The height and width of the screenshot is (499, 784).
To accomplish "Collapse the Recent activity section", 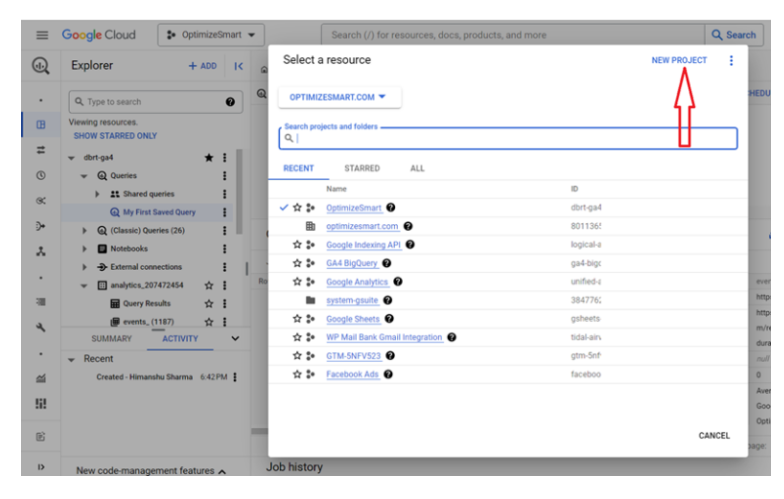I will click(72, 359).
